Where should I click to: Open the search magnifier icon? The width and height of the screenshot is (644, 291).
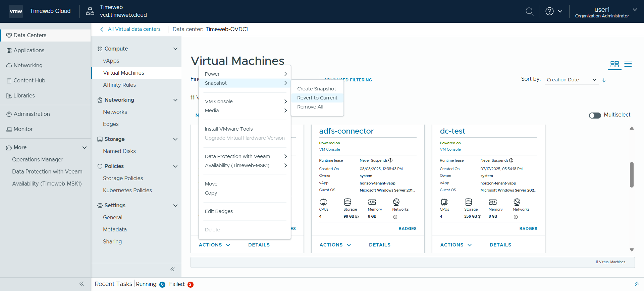(x=529, y=11)
